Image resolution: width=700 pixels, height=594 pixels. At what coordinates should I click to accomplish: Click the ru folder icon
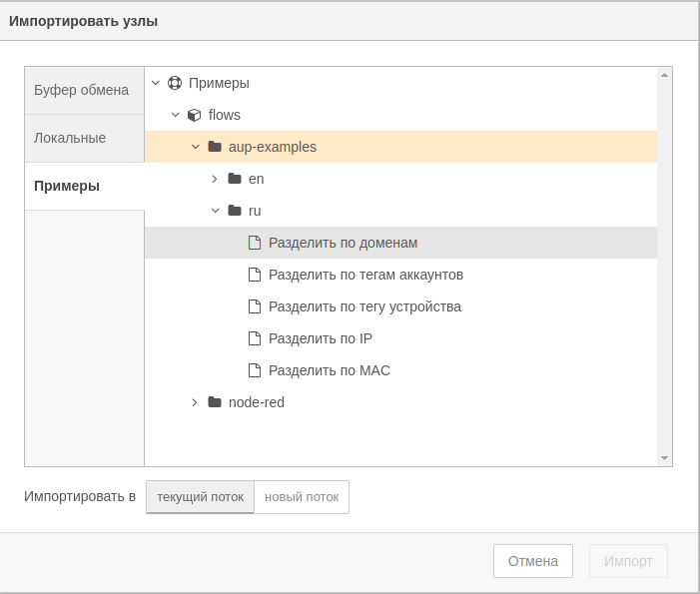(235, 211)
